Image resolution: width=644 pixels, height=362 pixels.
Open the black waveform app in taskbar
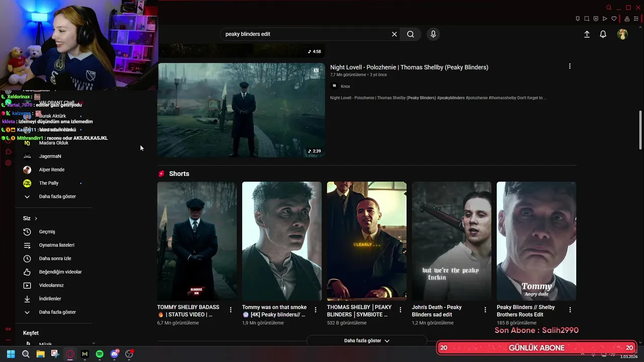pyautogui.click(x=85, y=354)
